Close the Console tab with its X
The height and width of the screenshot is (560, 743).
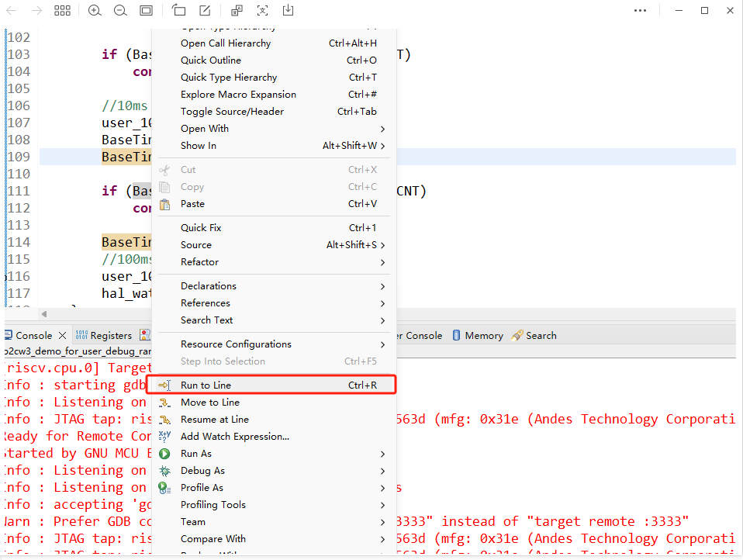click(63, 336)
